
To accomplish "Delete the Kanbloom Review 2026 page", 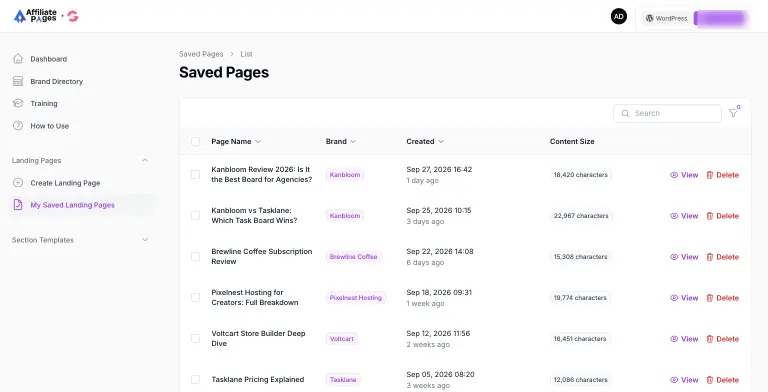I will coord(722,175).
